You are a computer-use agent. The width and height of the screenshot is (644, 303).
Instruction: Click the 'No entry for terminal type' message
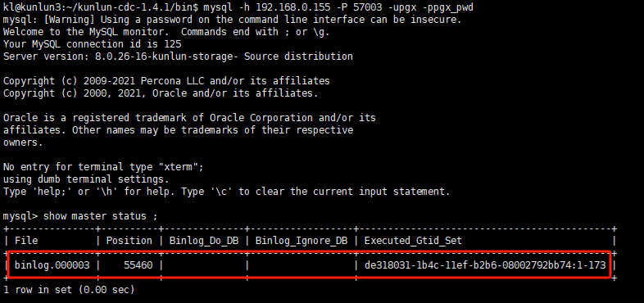103,167
